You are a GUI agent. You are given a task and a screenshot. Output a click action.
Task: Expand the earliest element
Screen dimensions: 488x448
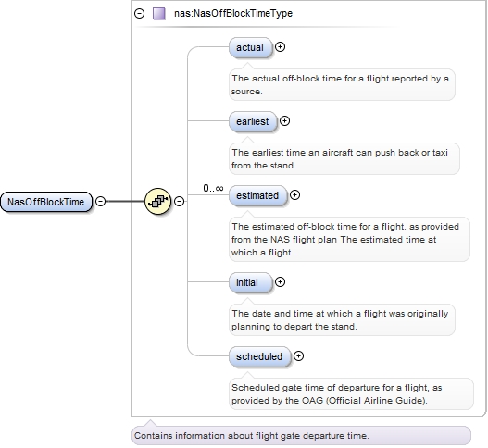pos(284,121)
